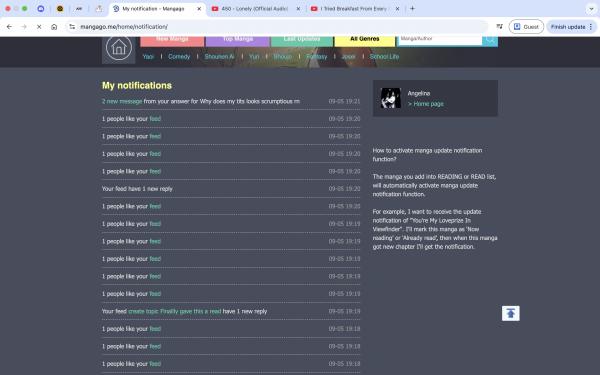Go back to previous page
This screenshot has width=600, height=375.
tap(9, 27)
